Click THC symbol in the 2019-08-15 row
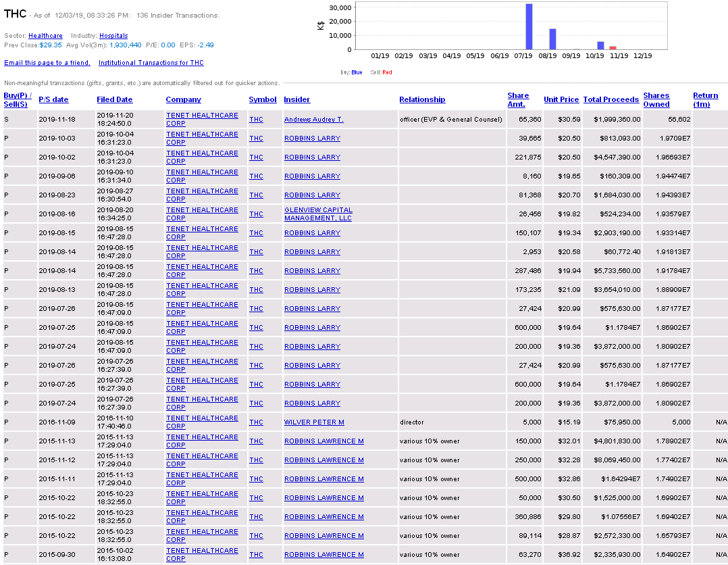Image resolution: width=728 pixels, height=565 pixels. click(257, 233)
